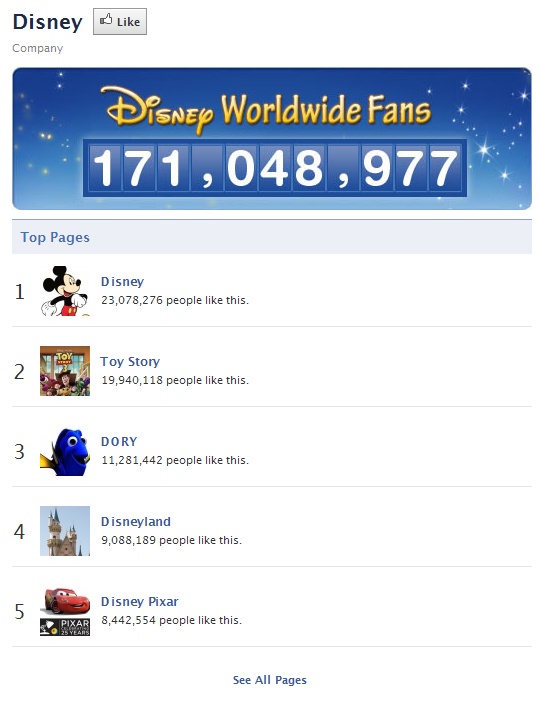Viewport: 540px width, 703px height.
Task: Visit the Disneyland page link
Action: click(136, 521)
